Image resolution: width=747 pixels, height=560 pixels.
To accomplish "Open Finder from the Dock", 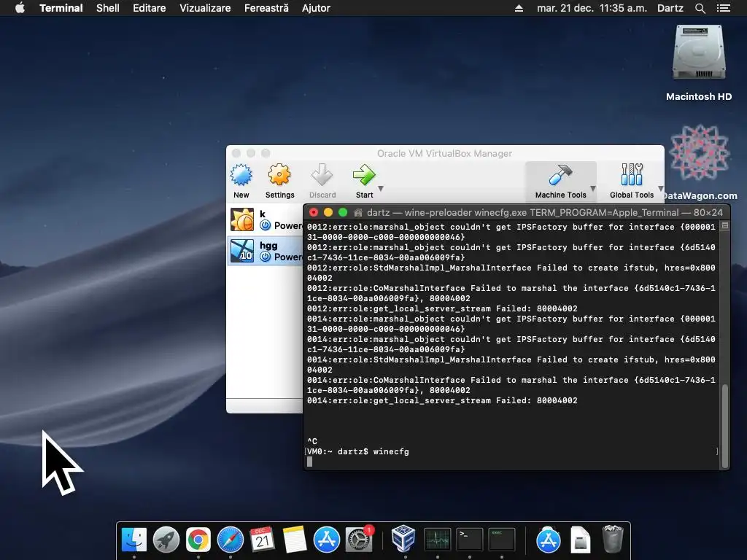I will (x=134, y=540).
